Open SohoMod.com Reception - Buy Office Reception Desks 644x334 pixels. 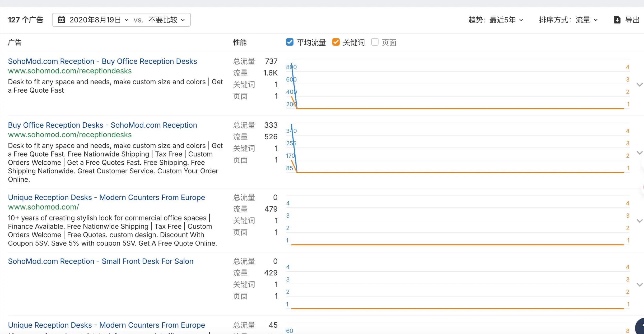pyautogui.click(x=102, y=61)
